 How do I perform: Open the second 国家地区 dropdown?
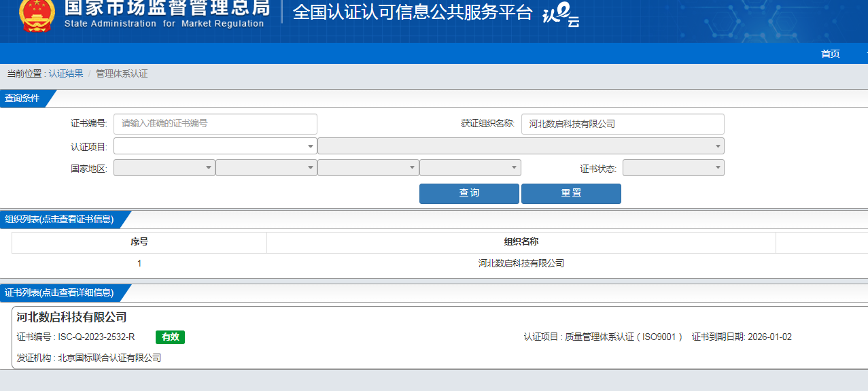[266, 167]
